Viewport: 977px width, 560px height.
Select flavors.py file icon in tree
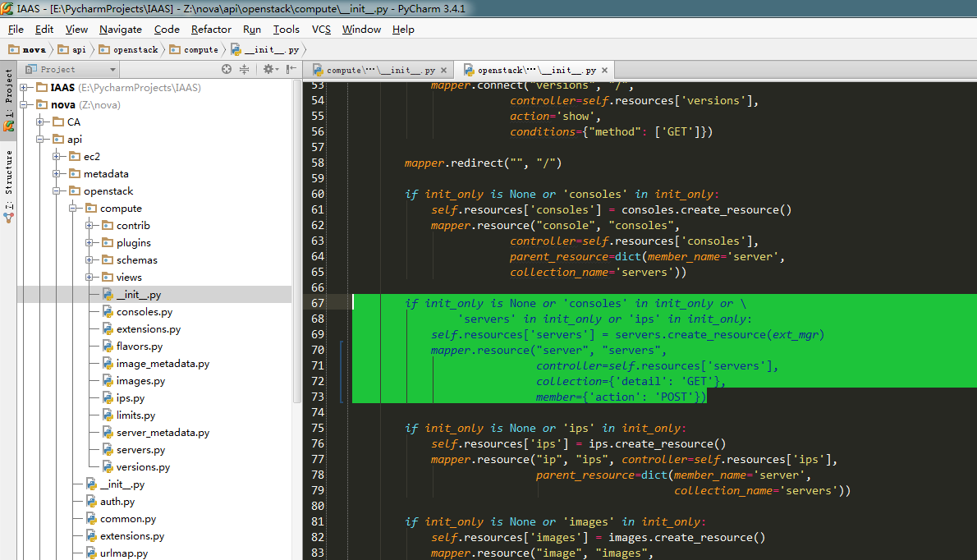pyautogui.click(x=108, y=347)
